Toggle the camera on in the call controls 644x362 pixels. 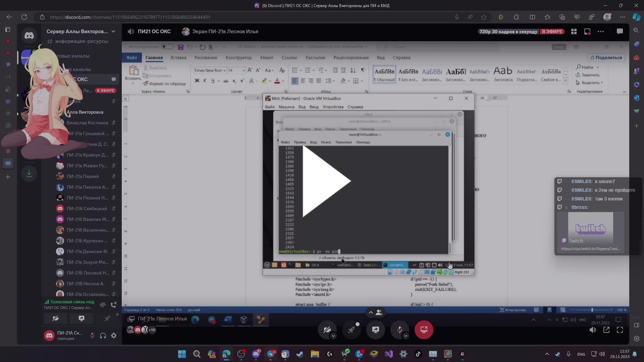[x=327, y=330]
